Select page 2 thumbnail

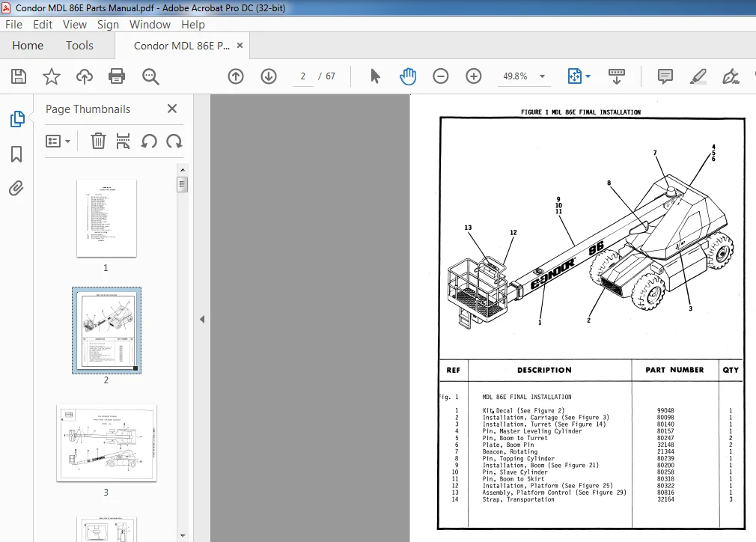coord(106,330)
